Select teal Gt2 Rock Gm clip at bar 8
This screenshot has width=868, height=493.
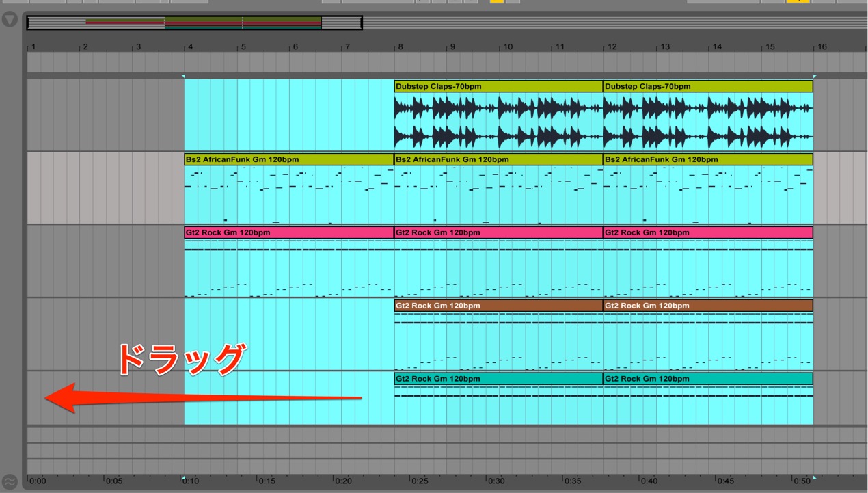[498, 379]
